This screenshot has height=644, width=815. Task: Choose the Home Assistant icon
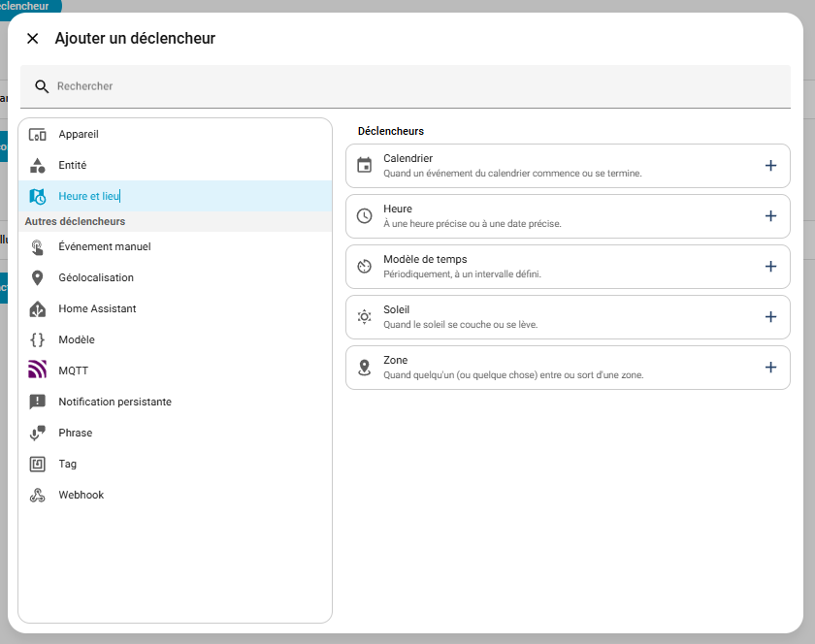click(x=38, y=308)
